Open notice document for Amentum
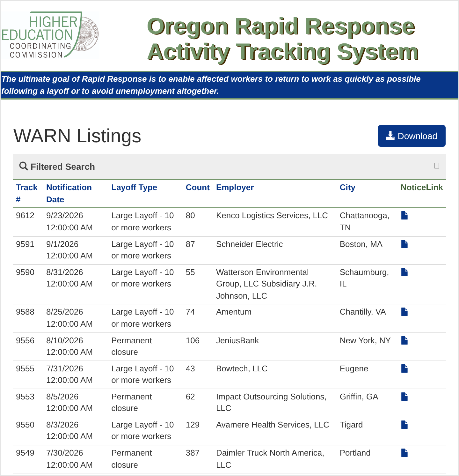459x476 pixels. (x=404, y=312)
